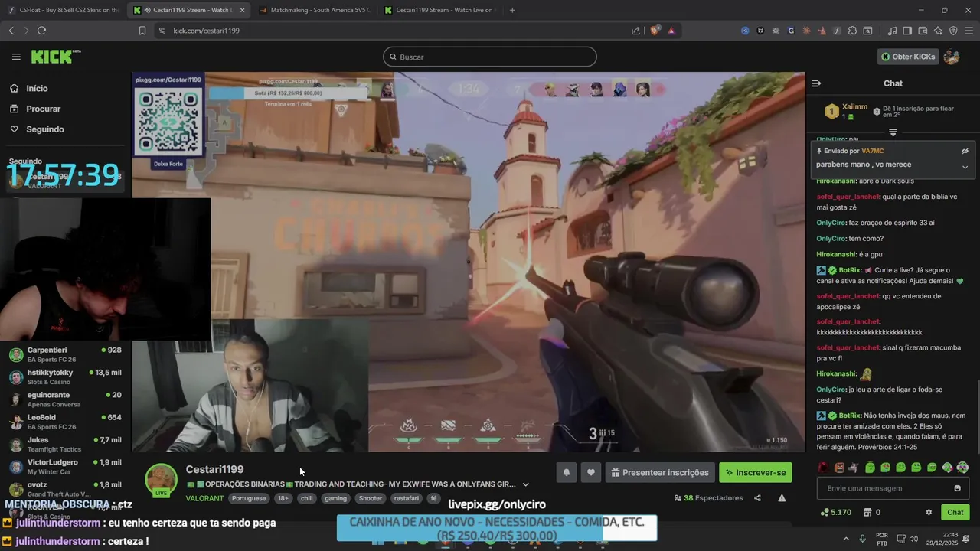Toggle the browser sidebar panel
The height and width of the screenshot is (551, 980).
[x=907, y=31]
